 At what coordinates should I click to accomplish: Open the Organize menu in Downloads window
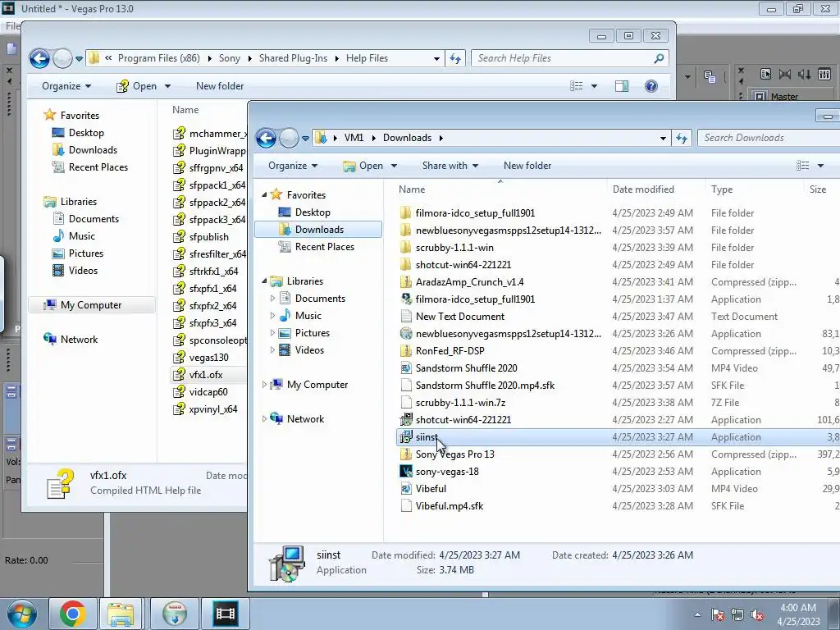pos(293,166)
